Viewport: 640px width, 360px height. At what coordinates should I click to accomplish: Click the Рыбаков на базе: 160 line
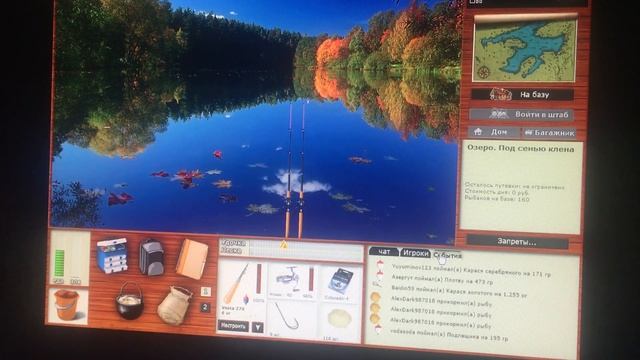click(497, 199)
